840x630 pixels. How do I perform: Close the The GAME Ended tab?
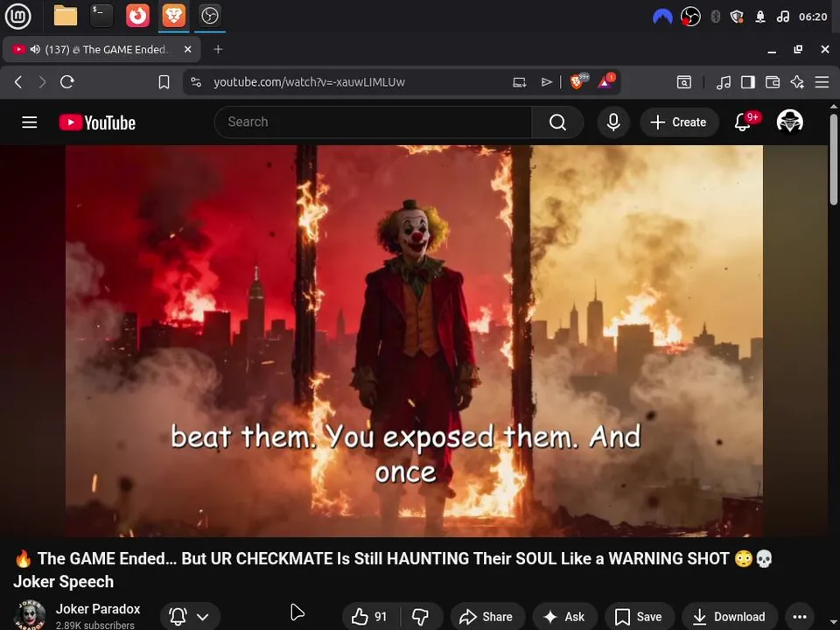point(187,49)
